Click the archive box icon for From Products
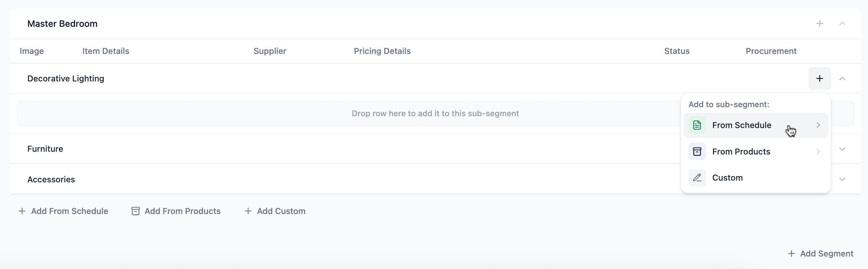This screenshot has height=269, width=868. click(x=697, y=152)
